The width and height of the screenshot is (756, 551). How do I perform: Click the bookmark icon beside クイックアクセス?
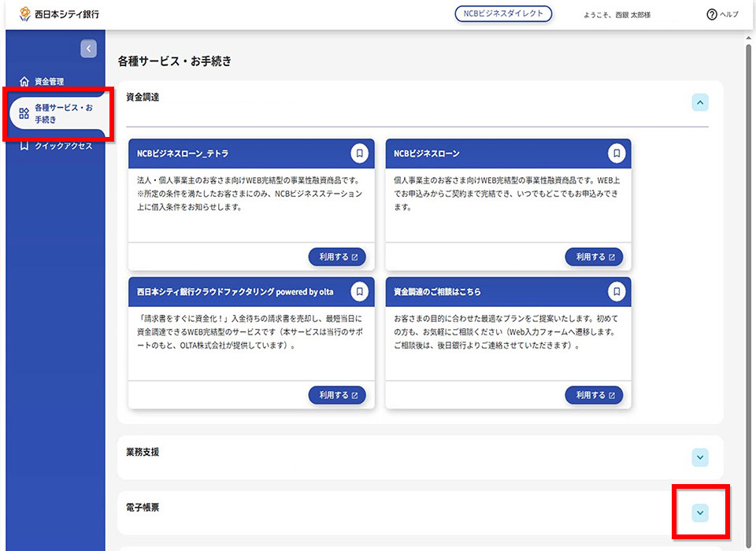coord(24,146)
